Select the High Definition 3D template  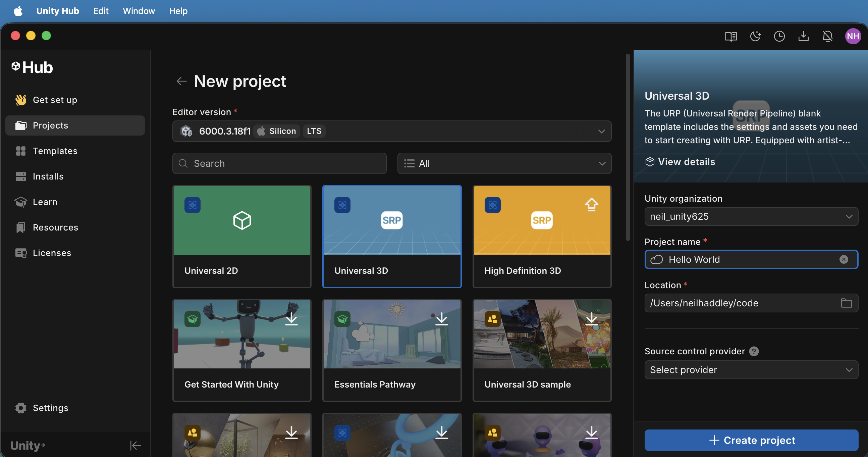coord(542,236)
